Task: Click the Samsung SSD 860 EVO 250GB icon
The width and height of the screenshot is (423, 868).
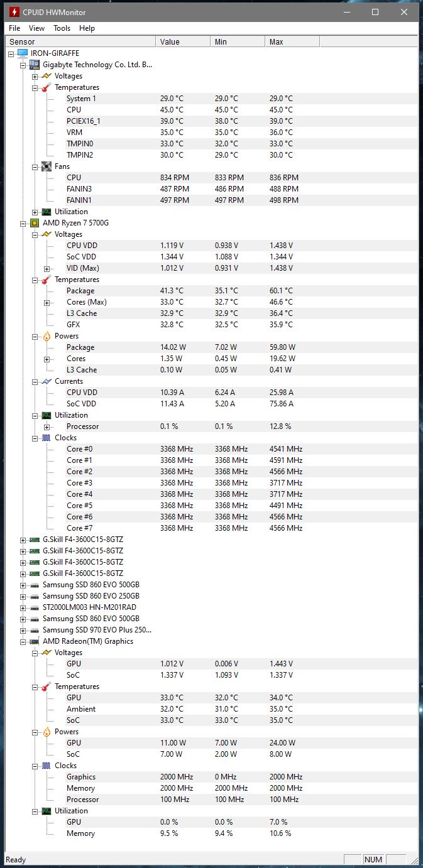Action: (x=35, y=596)
